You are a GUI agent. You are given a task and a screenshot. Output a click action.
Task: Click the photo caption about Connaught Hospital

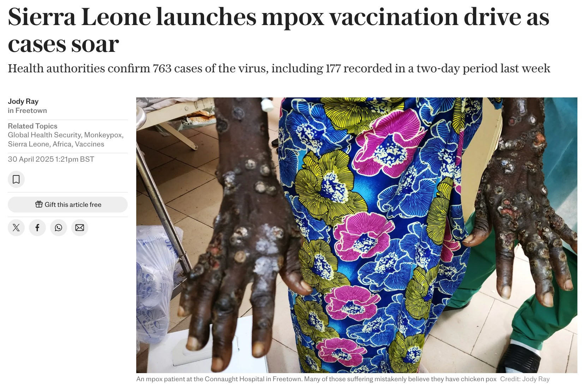coord(316,379)
